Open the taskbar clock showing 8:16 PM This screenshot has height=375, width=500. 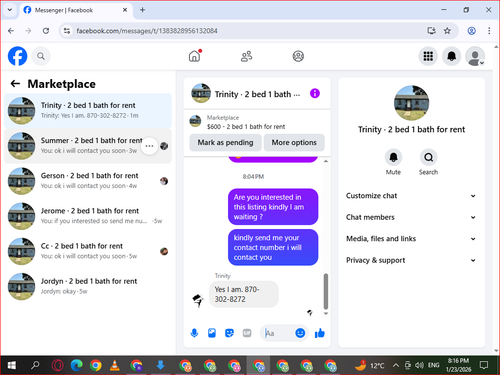click(458, 365)
